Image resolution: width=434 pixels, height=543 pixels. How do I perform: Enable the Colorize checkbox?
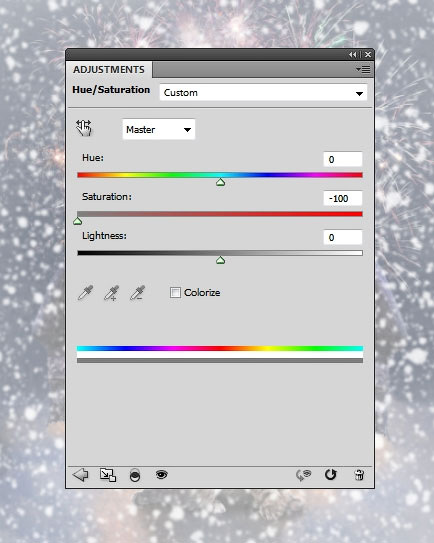coord(175,292)
